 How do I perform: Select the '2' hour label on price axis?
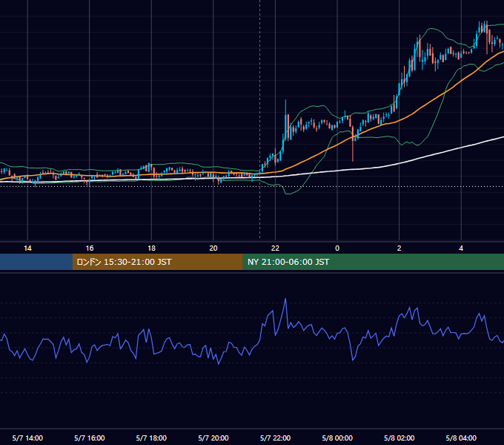click(x=399, y=248)
